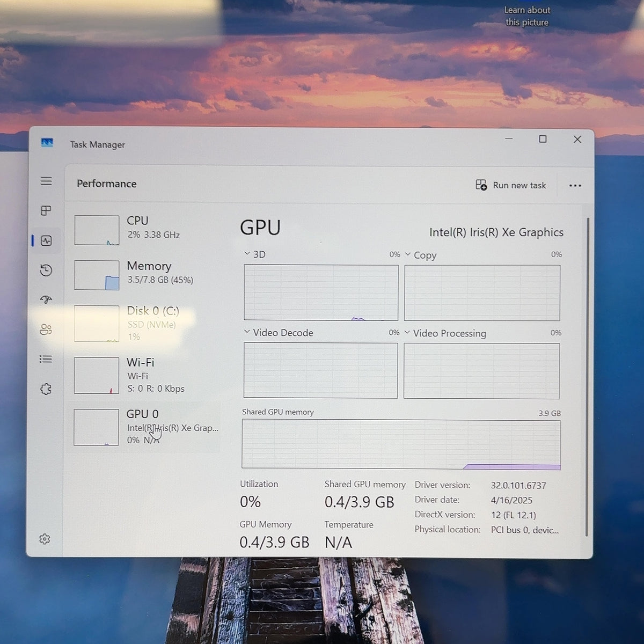The width and height of the screenshot is (644, 644).
Task: Open the Startup apps page icon
Action: (x=46, y=299)
